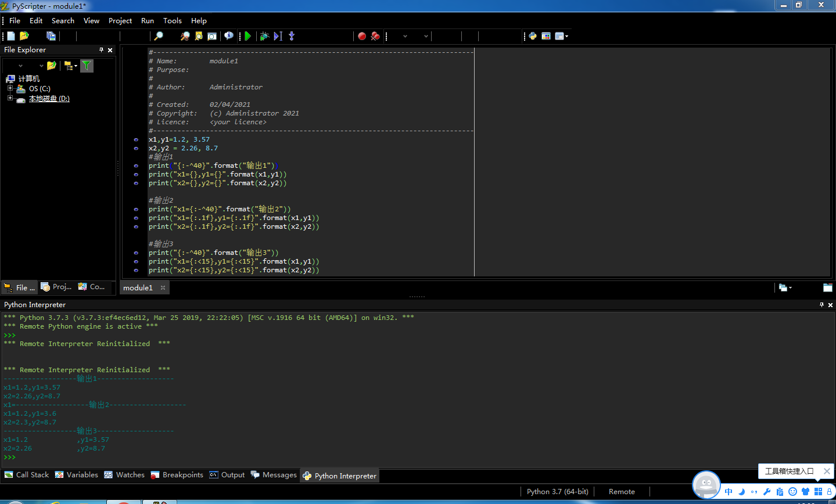Viewport: 836px width, 504px height.
Task: Click the 中 input mode icon
Action: pyautogui.click(x=729, y=492)
